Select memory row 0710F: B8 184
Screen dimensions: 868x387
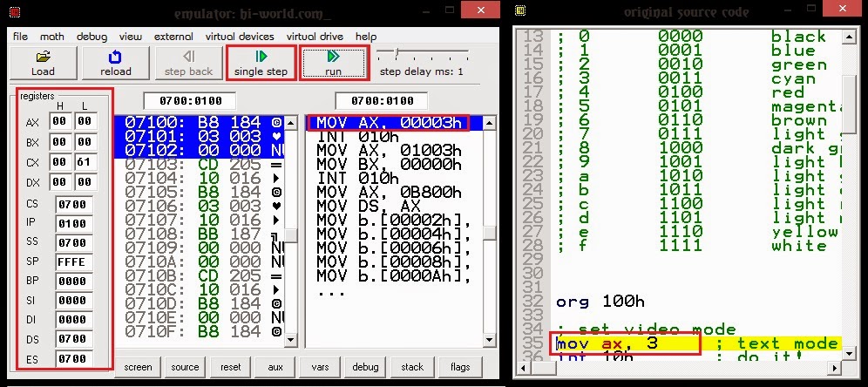point(200,331)
